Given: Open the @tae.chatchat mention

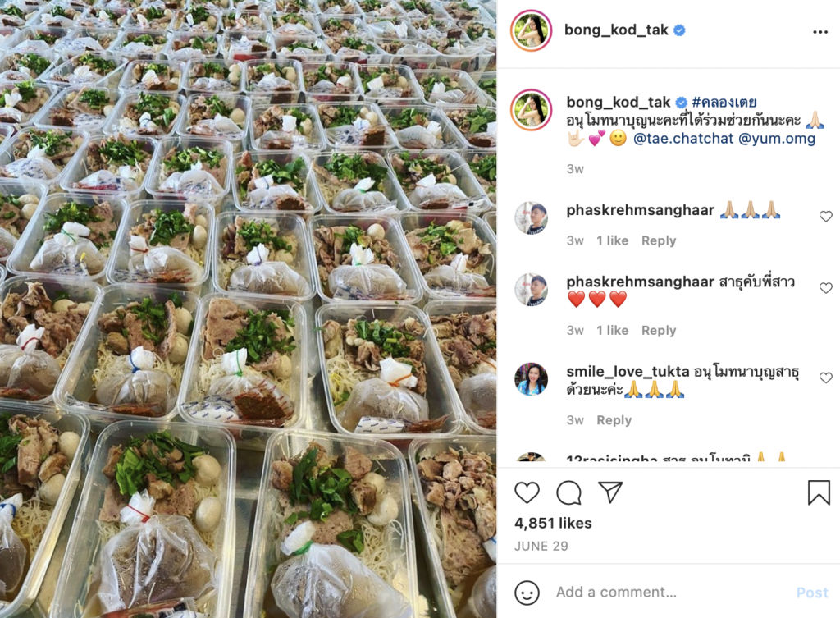Looking at the screenshot, I should coord(683,138).
